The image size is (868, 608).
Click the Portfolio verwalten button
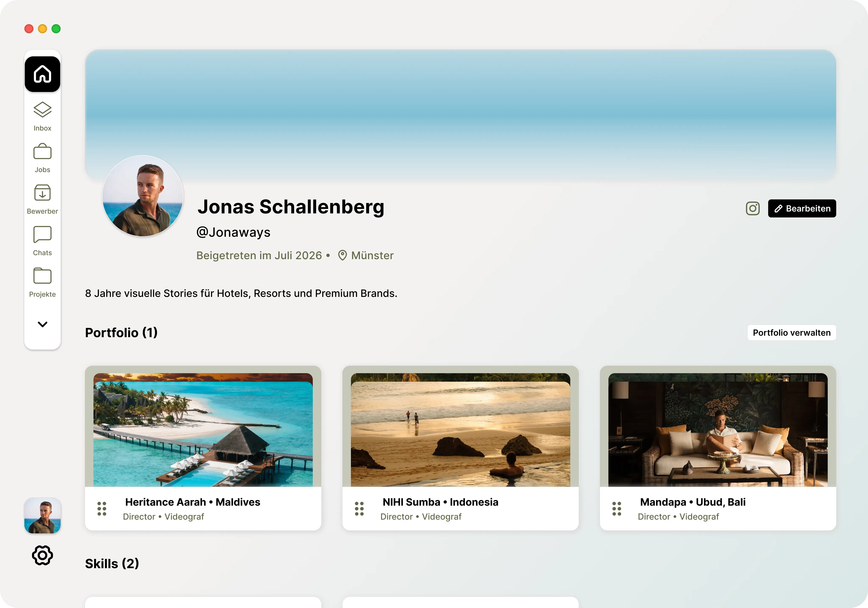pyautogui.click(x=792, y=333)
